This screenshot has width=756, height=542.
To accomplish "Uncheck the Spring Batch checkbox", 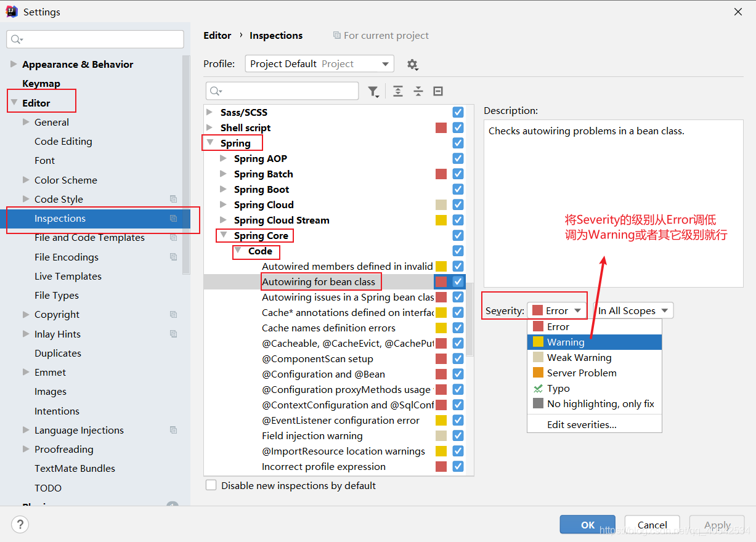I will (x=458, y=174).
